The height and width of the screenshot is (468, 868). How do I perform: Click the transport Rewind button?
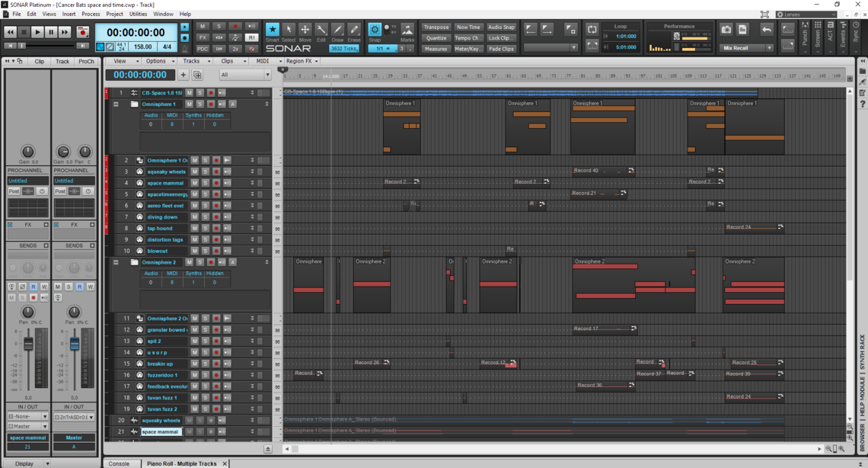(x=10, y=32)
